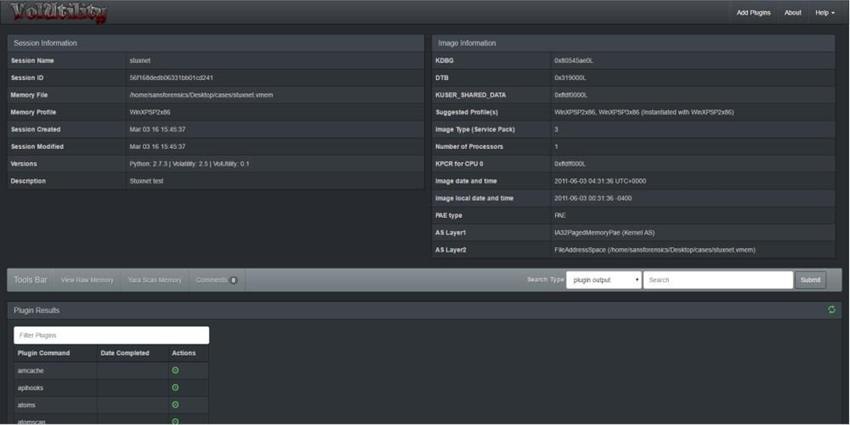Viewport: 850px width, 425px height.
Task: Click the Memory Profile value WinXPSP2x86
Action: point(150,112)
